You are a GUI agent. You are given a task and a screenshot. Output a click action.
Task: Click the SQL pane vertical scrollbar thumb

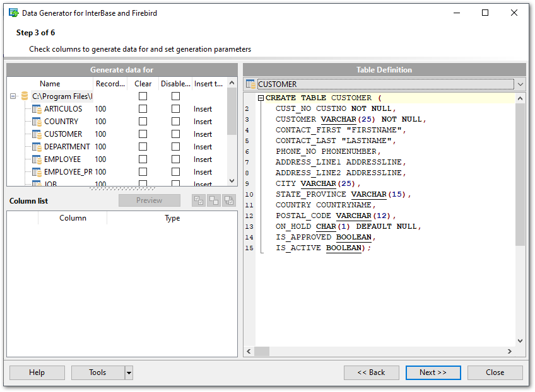coord(520,174)
